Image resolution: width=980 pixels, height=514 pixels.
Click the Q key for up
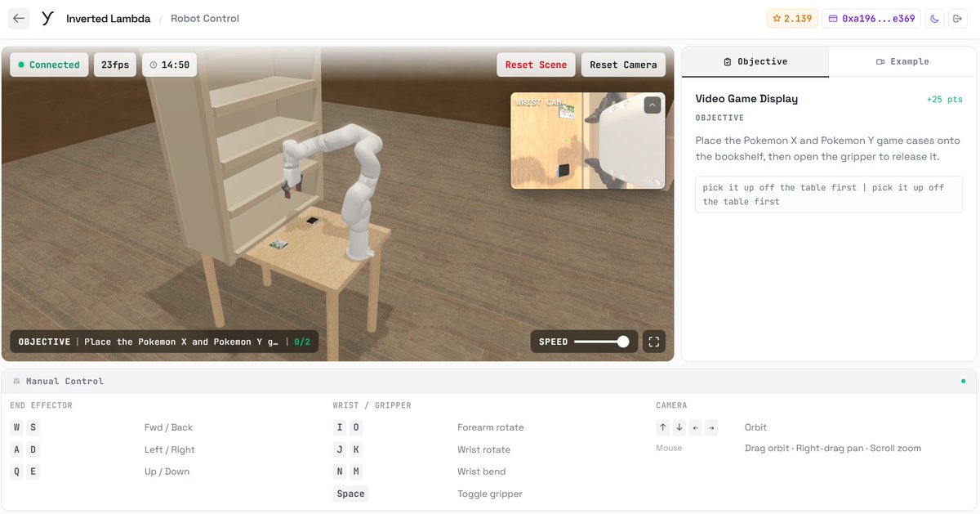[x=17, y=472]
